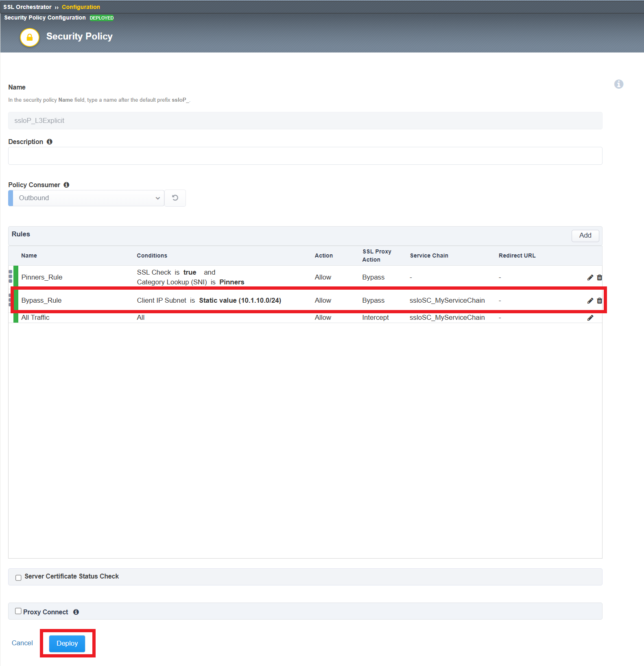Click Pinners_Rule Bypass action cell
This screenshot has width=644, height=666.
(x=373, y=277)
